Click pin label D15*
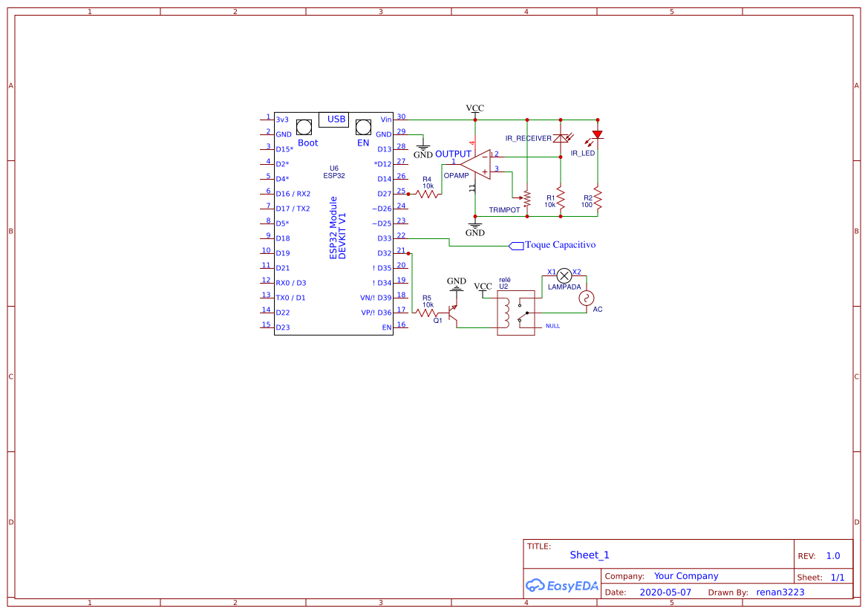 coord(284,149)
